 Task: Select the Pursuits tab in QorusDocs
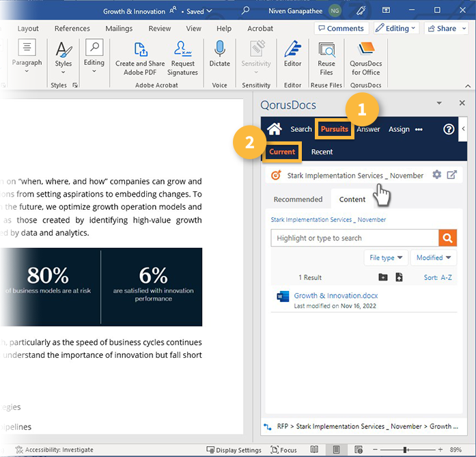(335, 129)
